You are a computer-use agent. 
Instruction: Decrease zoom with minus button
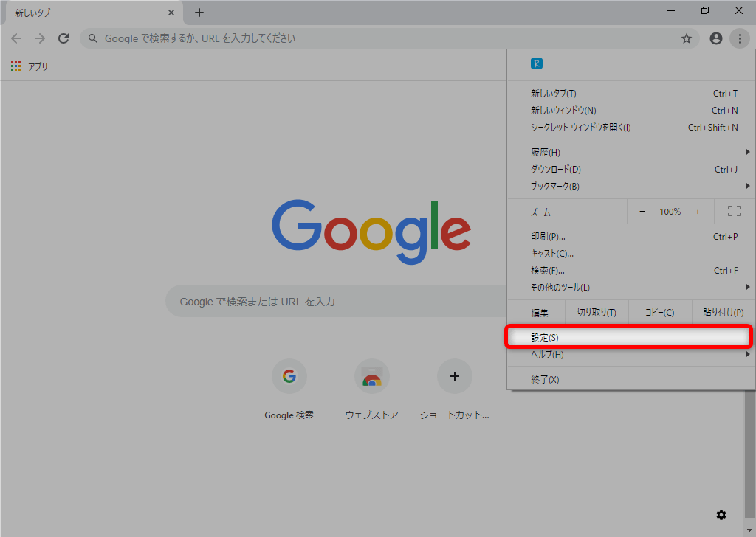[642, 212]
